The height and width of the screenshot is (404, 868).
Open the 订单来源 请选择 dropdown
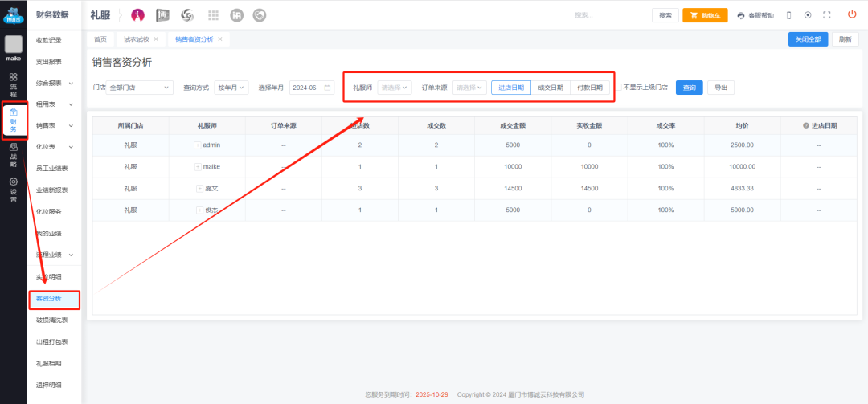point(469,88)
